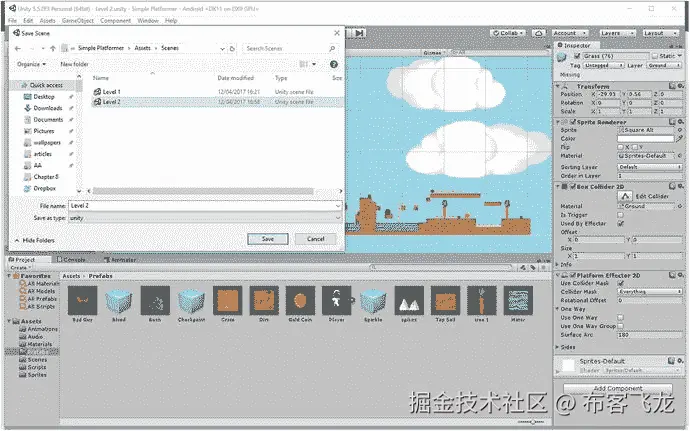Screen dimensions: 690x431
Task: Open the Assets menu
Action: tap(48, 21)
